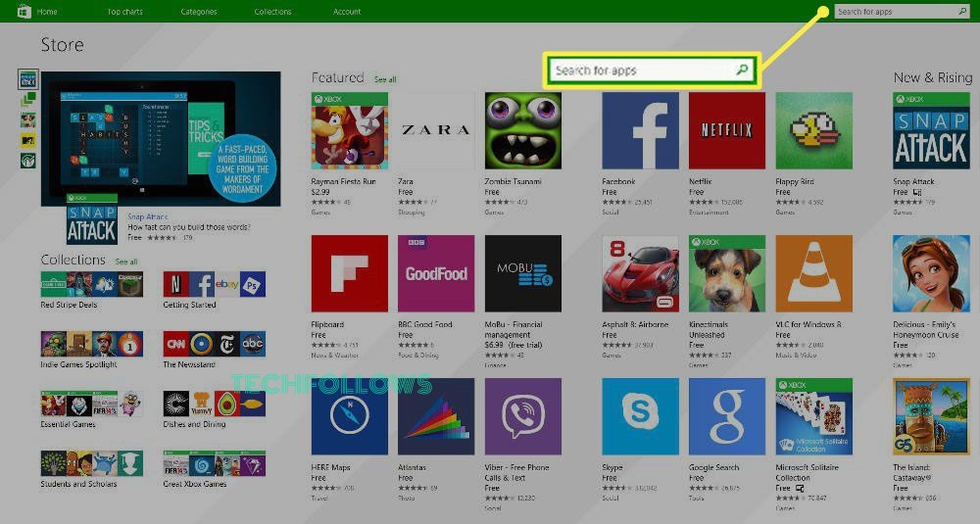Open the Viber app tile
Viewport: 980px width, 524px height.
pyautogui.click(x=523, y=416)
